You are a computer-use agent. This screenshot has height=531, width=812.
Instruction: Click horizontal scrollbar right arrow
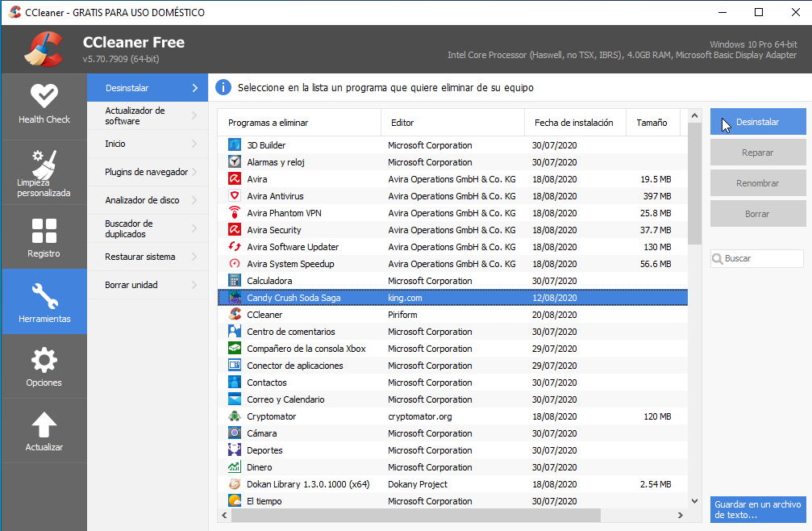click(681, 515)
